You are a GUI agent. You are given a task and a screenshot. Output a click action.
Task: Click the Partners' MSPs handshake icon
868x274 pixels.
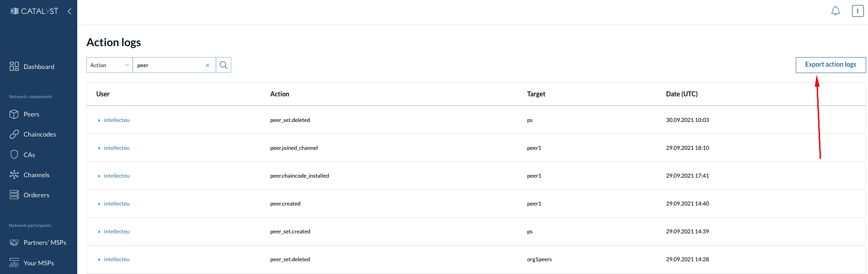(x=14, y=242)
